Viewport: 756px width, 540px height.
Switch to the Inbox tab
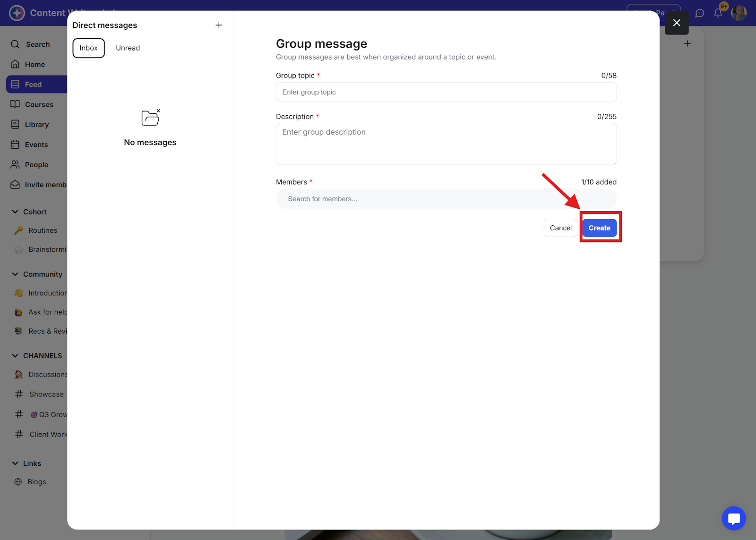tap(88, 48)
